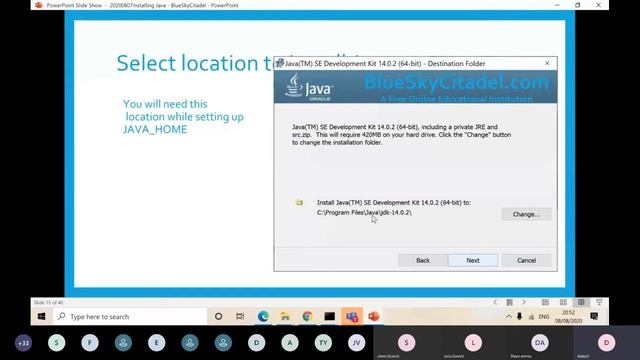
Task: Click the ENG language indicator
Action: click(544, 317)
